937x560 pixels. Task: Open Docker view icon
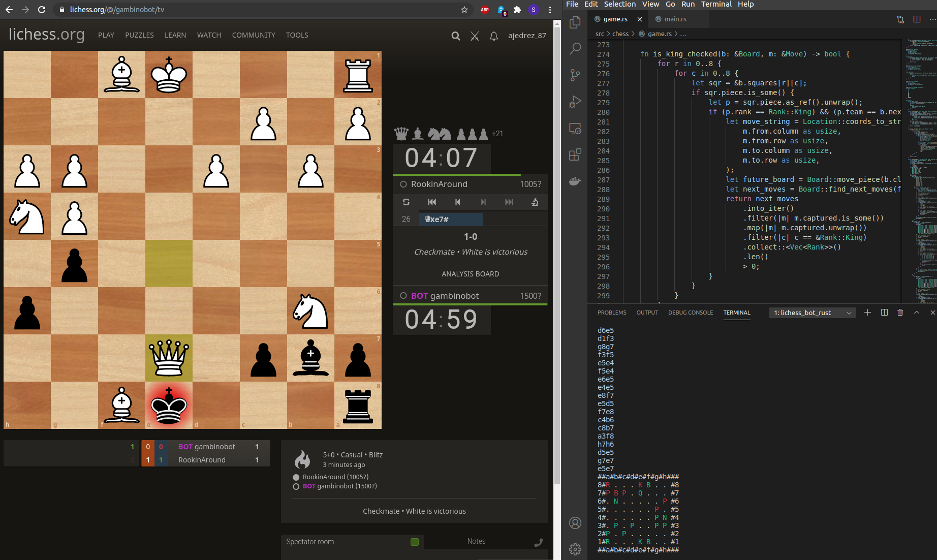[x=575, y=181]
